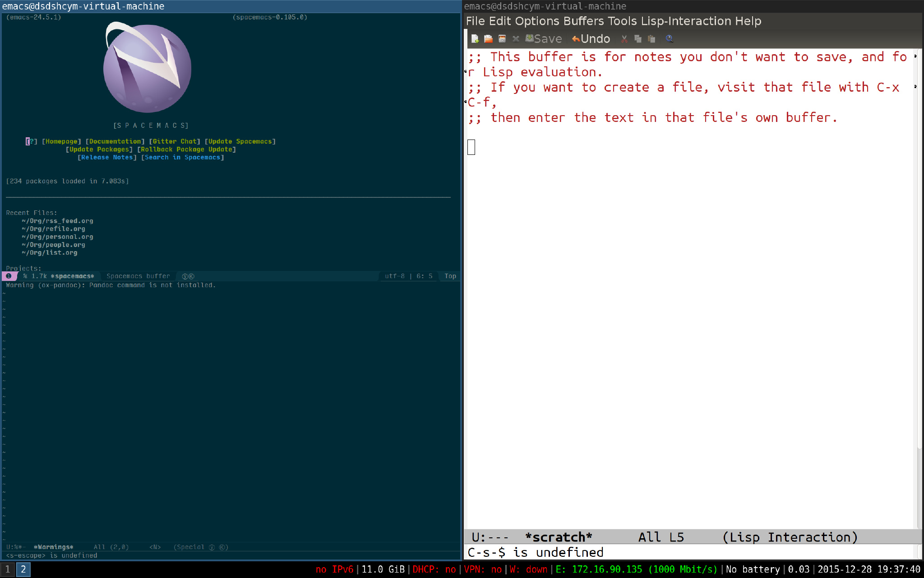Viewport: 924px width, 578px height.
Task: Open recent file ~/Org/refile.org
Action: click(x=53, y=229)
